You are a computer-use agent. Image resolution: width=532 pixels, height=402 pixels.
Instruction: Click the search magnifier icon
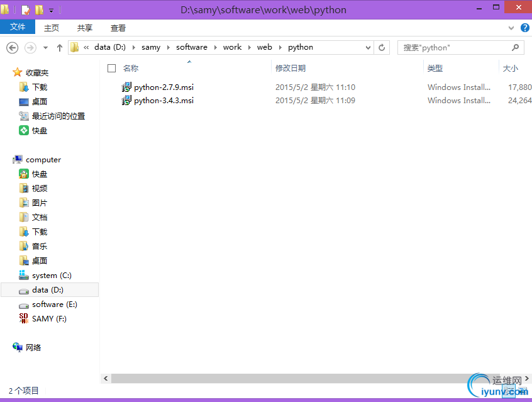point(516,48)
